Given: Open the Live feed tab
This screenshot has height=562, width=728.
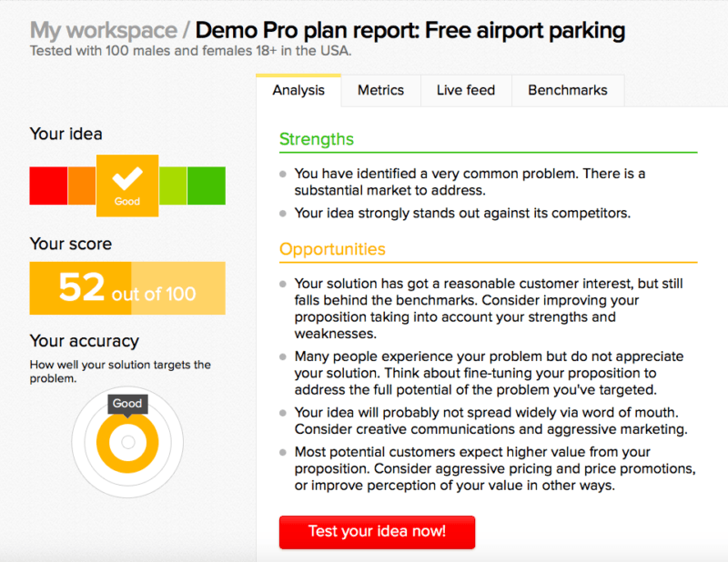Looking at the screenshot, I should (466, 90).
